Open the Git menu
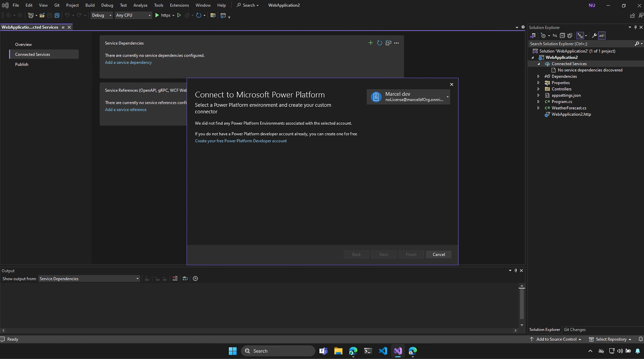The height and width of the screenshot is (359, 644). point(57,5)
